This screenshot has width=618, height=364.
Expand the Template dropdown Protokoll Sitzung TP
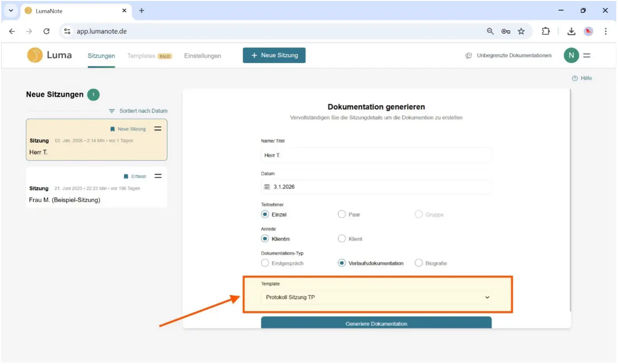(x=376, y=297)
